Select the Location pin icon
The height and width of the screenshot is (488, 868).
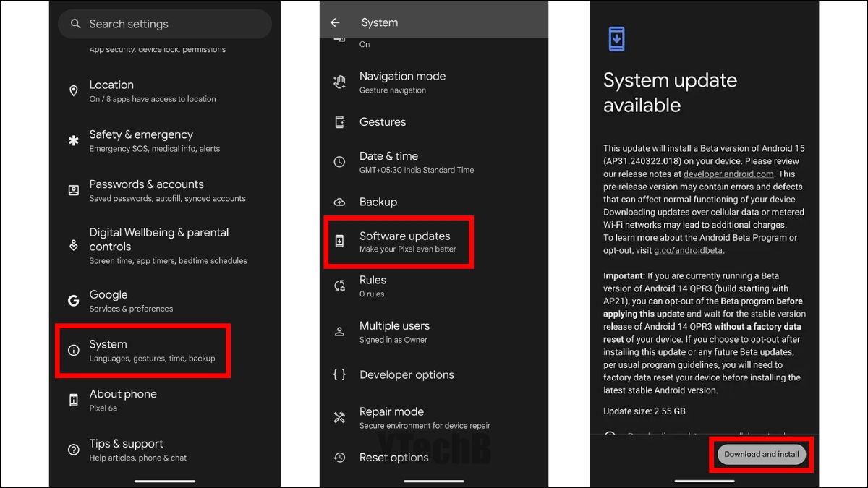[73, 90]
